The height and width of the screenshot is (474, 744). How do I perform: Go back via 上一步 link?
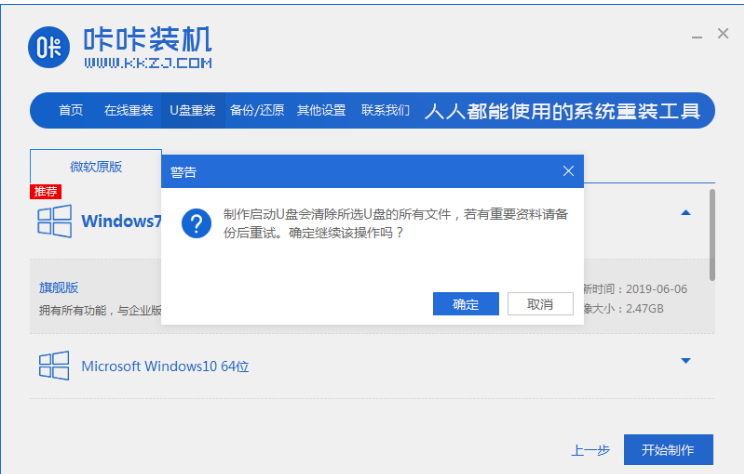(x=590, y=450)
